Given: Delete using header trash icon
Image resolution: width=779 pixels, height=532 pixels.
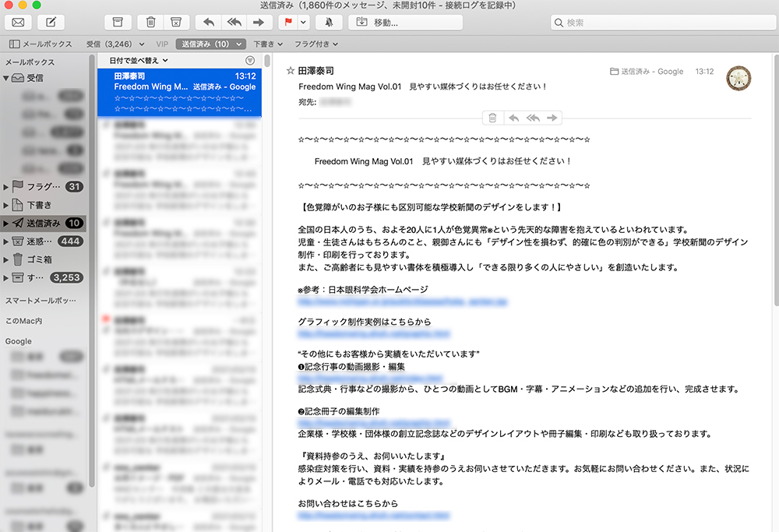Looking at the screenshot, I should (x=493, y=118).
